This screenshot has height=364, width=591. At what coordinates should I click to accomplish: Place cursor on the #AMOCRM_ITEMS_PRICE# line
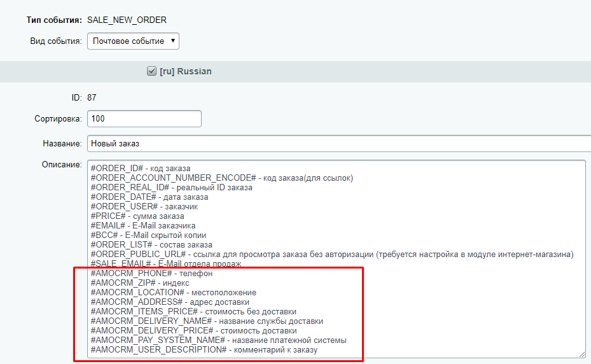pos(193,312)
